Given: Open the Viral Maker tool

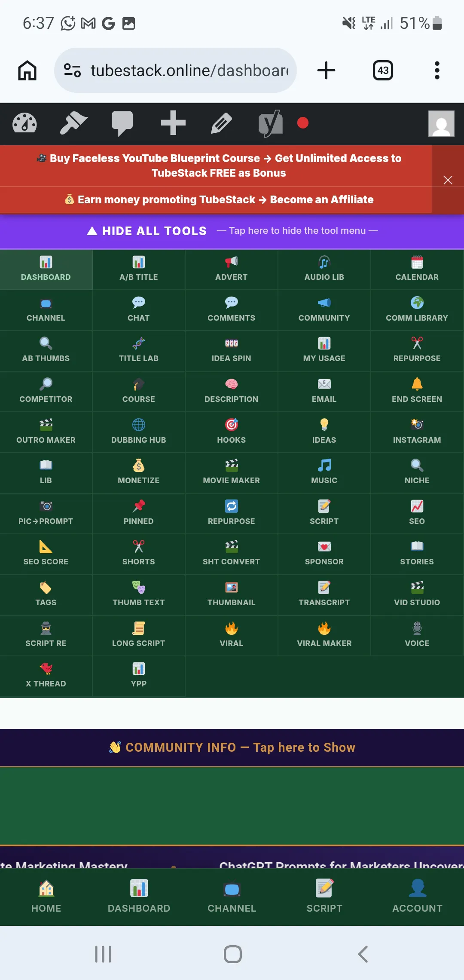Looking at the screenshot, I should (x=324, y=636).
